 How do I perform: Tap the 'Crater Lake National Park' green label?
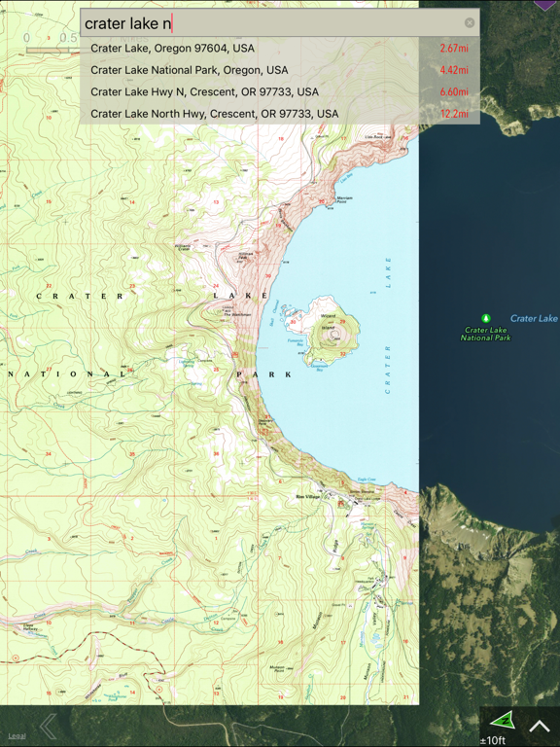485,334
